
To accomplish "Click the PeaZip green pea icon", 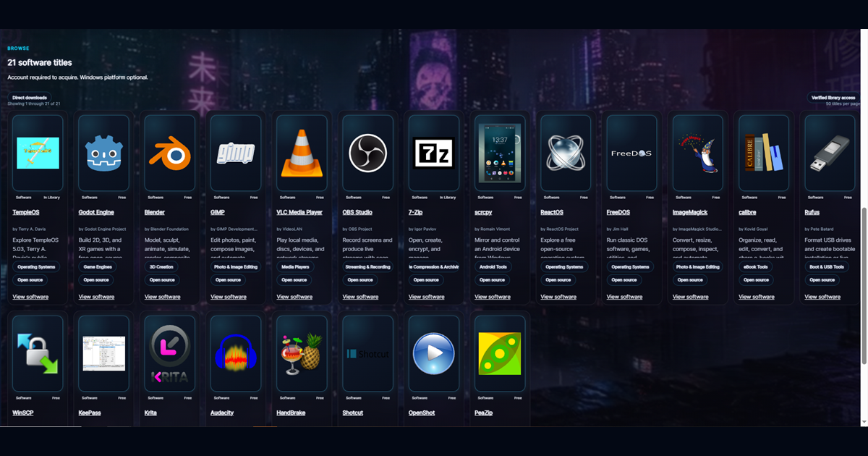I will coord(500,353).
